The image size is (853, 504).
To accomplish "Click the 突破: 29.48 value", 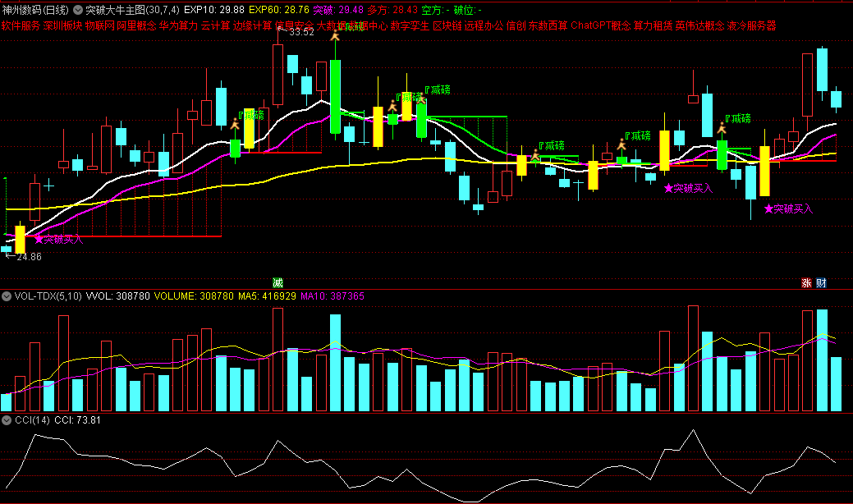I will (337, 10).
